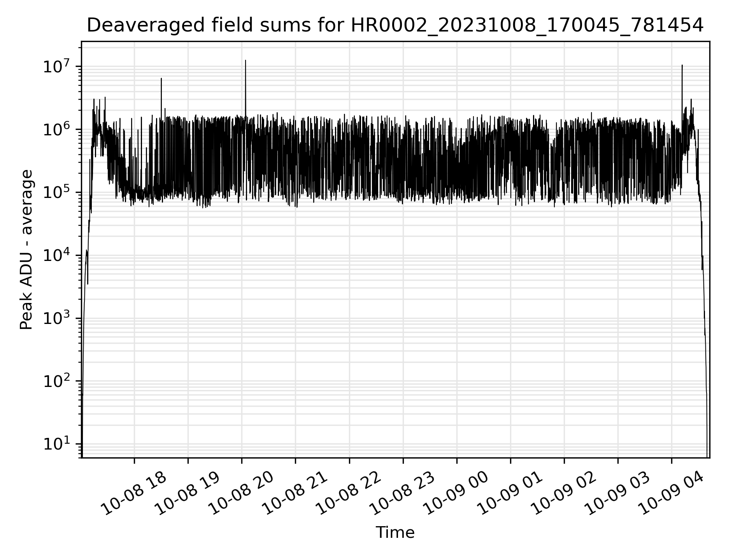Viewport: 747px width, 560px height.
Task: Click y-axis tick label 10^5
Action: 57,192
